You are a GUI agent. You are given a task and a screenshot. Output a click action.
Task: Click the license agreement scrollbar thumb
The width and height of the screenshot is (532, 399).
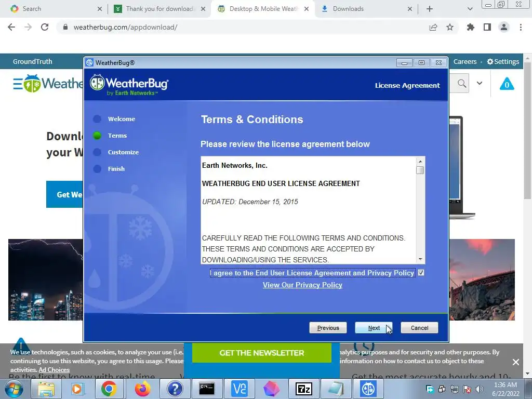(x=420, y=170)
